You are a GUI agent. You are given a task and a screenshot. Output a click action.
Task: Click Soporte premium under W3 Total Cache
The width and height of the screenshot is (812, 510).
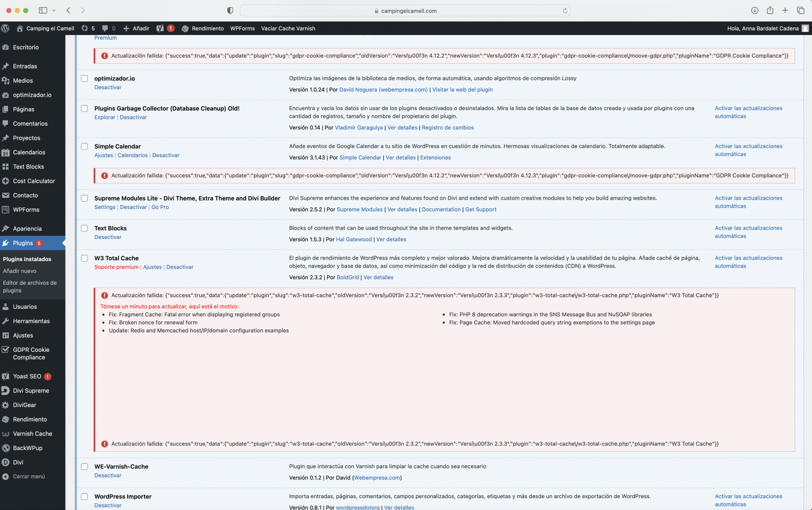click(116, 267)
